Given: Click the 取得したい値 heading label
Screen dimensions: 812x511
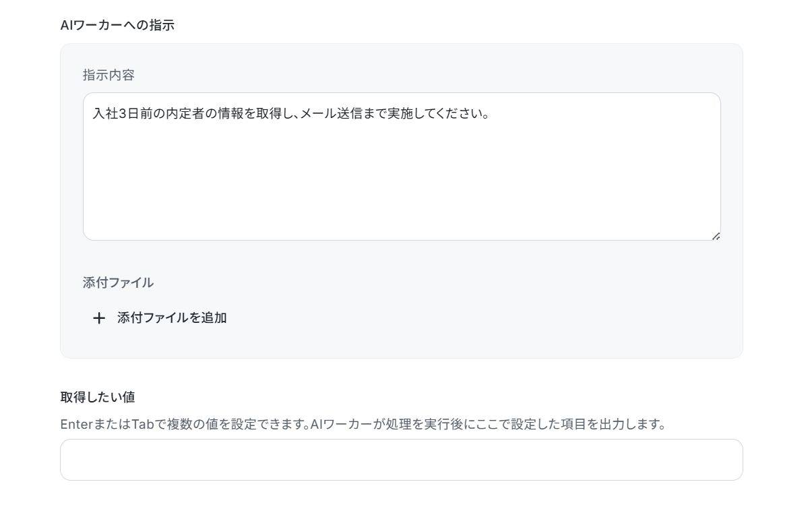Looking at the screenshot, I should click(x=98, y=397).
